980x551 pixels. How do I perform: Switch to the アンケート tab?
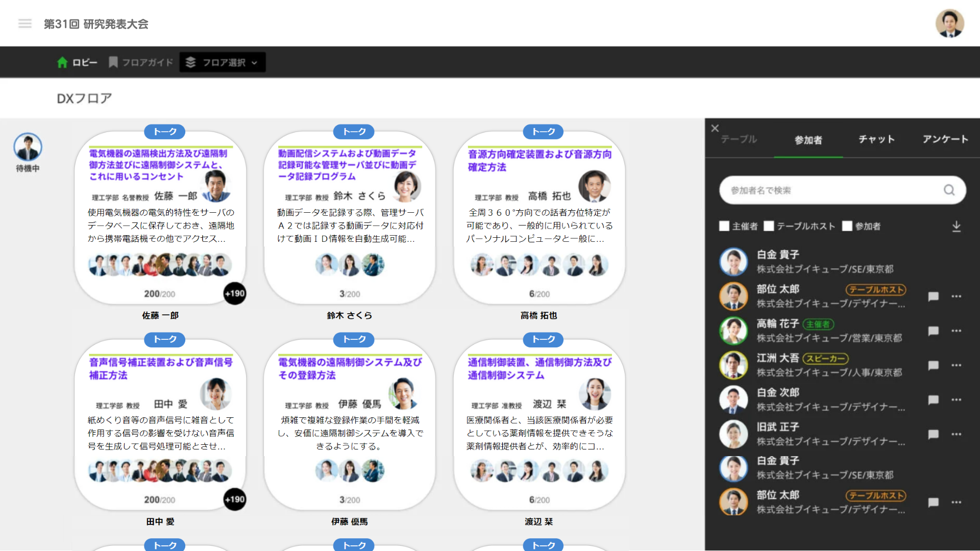pos(945,139)
